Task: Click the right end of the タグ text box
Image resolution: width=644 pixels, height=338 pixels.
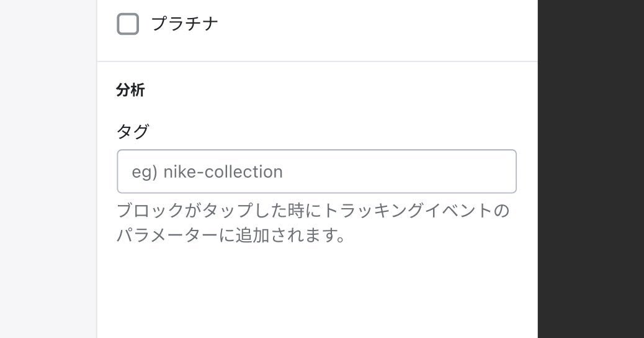Action: click(x=503, y=171)
